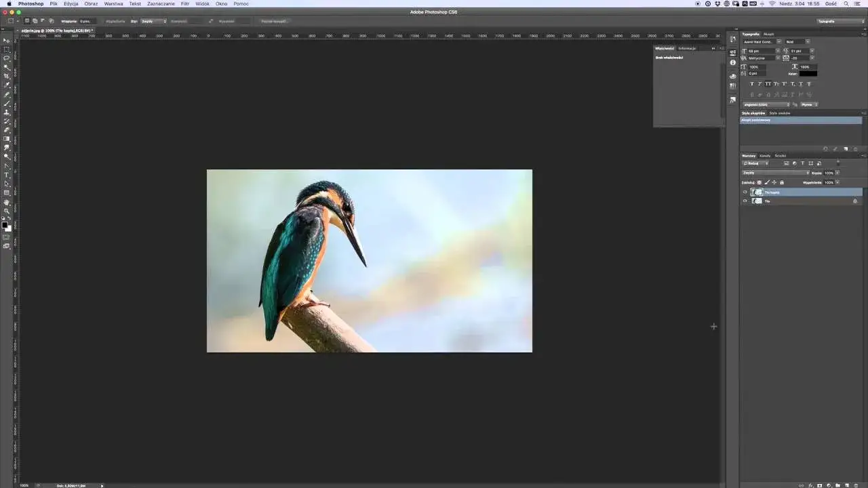Enable the small caps text formatting option
The width and height of the screenshot is (868, 488).
point(776,84)
